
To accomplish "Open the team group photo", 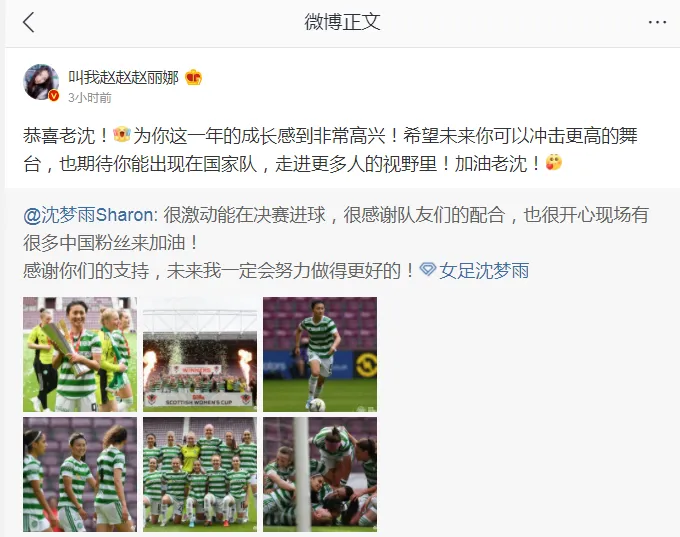I will tap(200, 475).
